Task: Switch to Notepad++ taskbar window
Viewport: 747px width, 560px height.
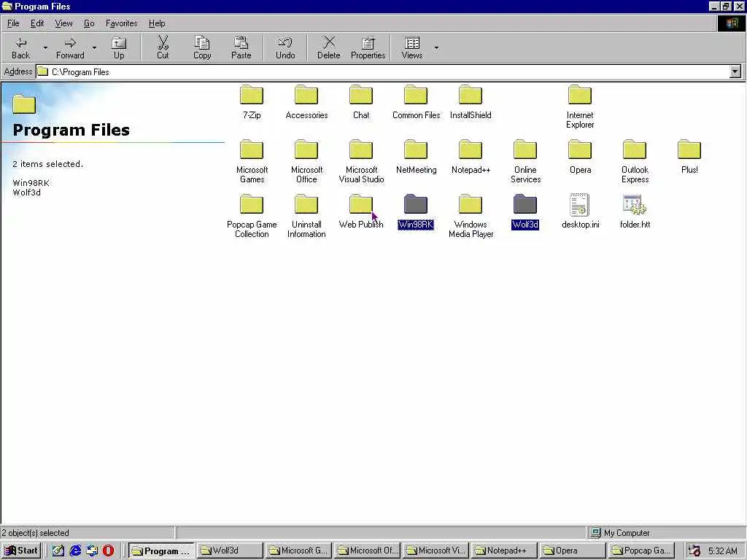Action: 504,551
